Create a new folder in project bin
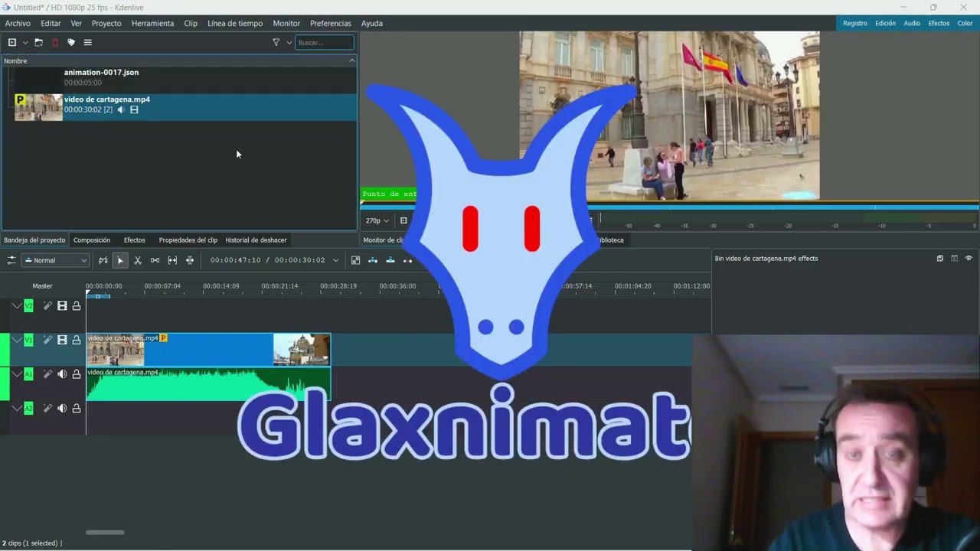The image size is (980, 551). (38, 43)
